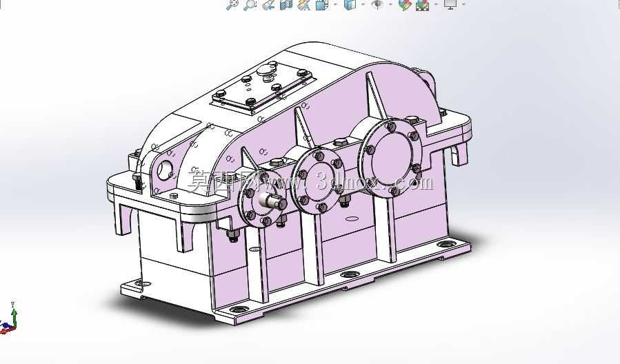Click the Display Style icon

pyautogui.click(x=350, y=4)
